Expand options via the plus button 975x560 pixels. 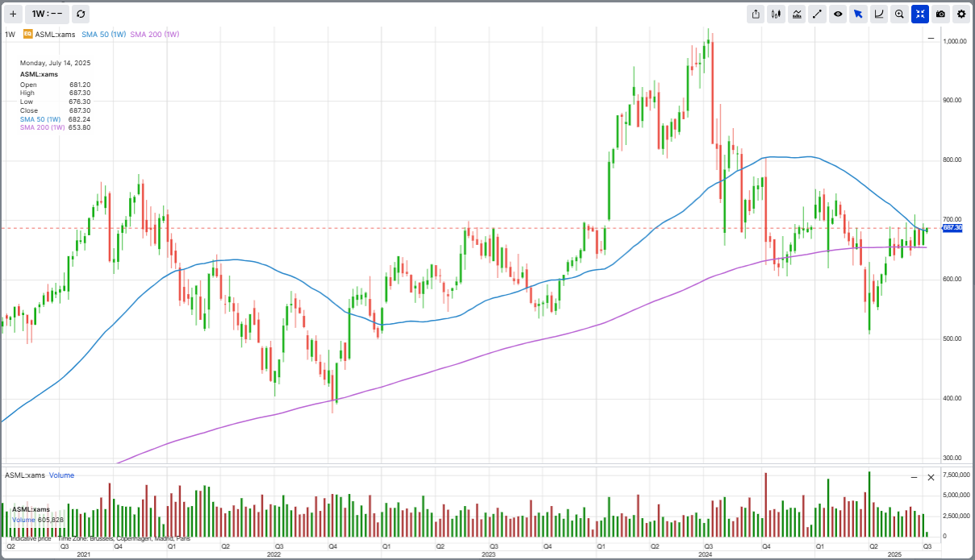click(12, 14)
